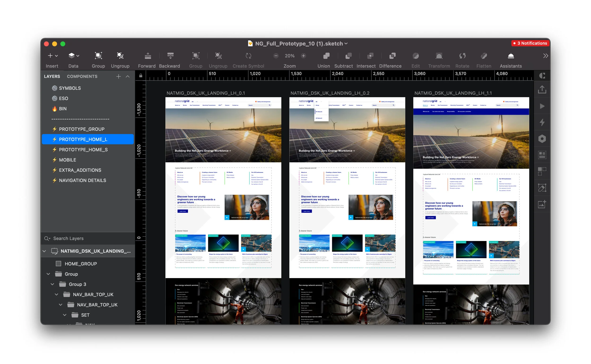Collapse the Group 3 layer folder
This screenshot has height=364, width=591.
tap(52, 284)
